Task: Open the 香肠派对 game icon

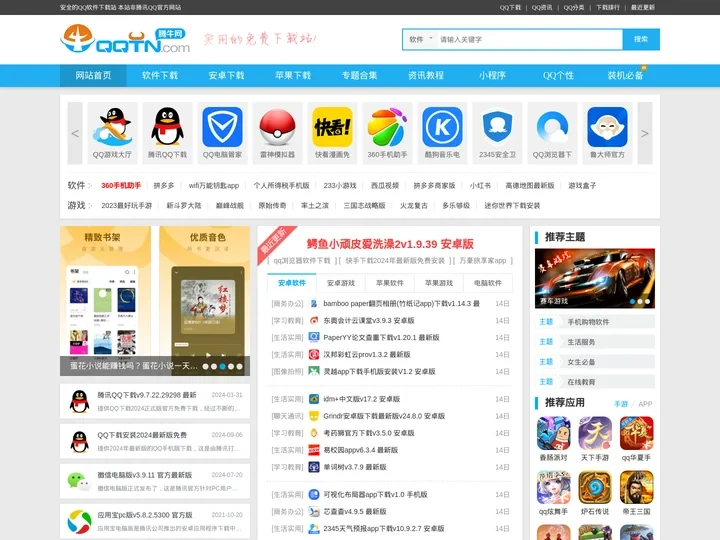Action: point(554,433)
